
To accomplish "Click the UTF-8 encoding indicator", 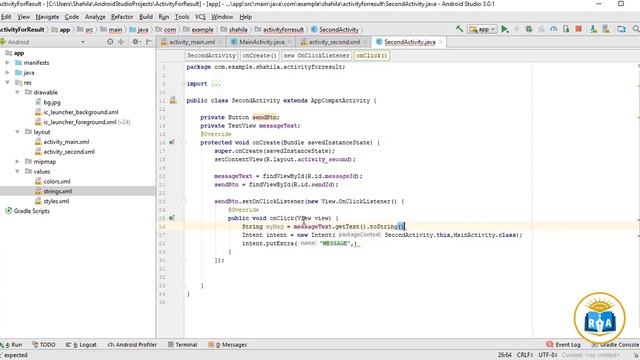I will (x=547, y=355).
